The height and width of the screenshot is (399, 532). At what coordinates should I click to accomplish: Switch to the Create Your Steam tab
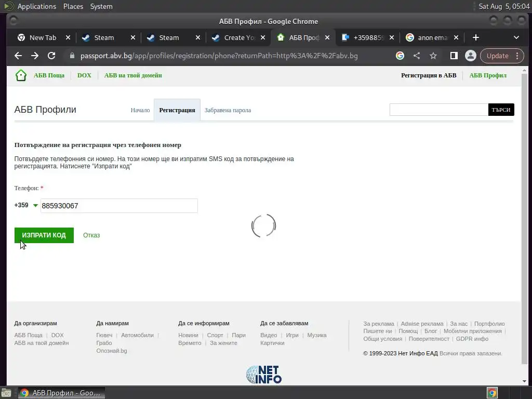click(239, 37)
